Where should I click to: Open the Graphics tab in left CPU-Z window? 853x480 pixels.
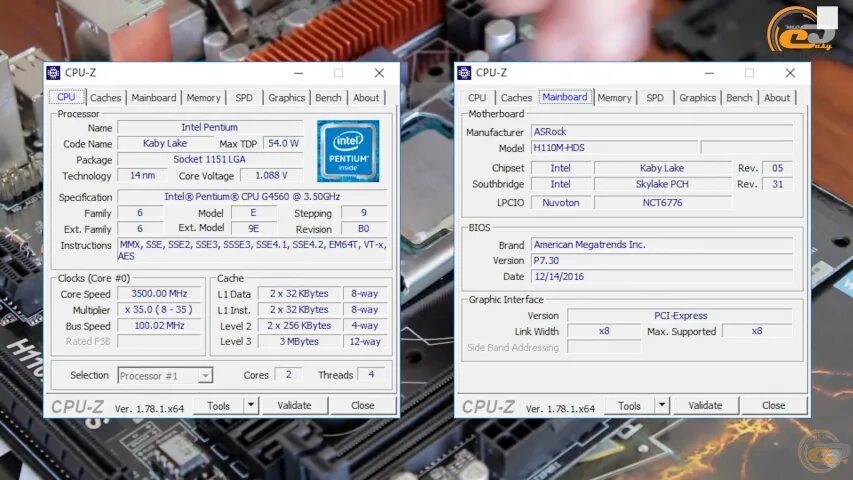pyautogui.click(x=287, y=97)
